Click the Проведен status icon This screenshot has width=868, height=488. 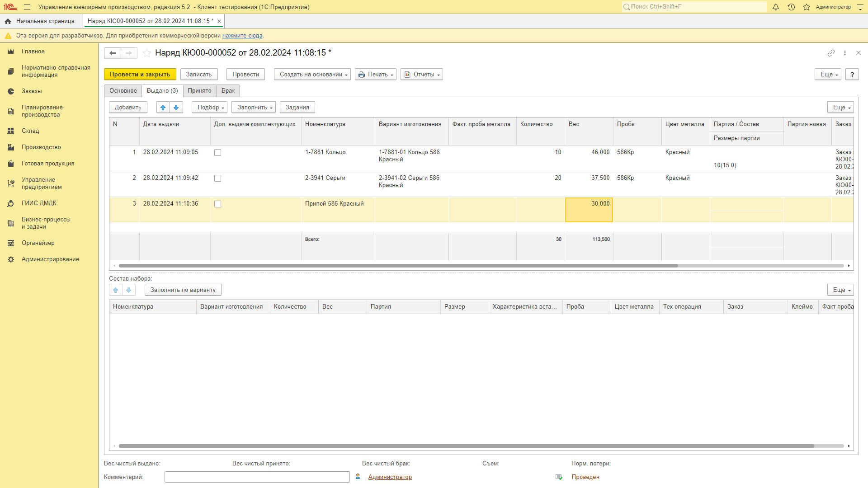[x=559, y=477]
